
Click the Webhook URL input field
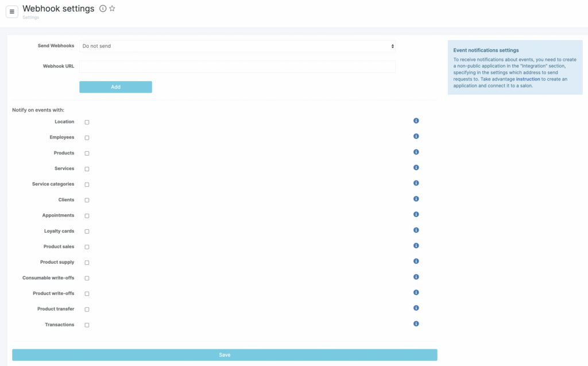click(237, 67)
